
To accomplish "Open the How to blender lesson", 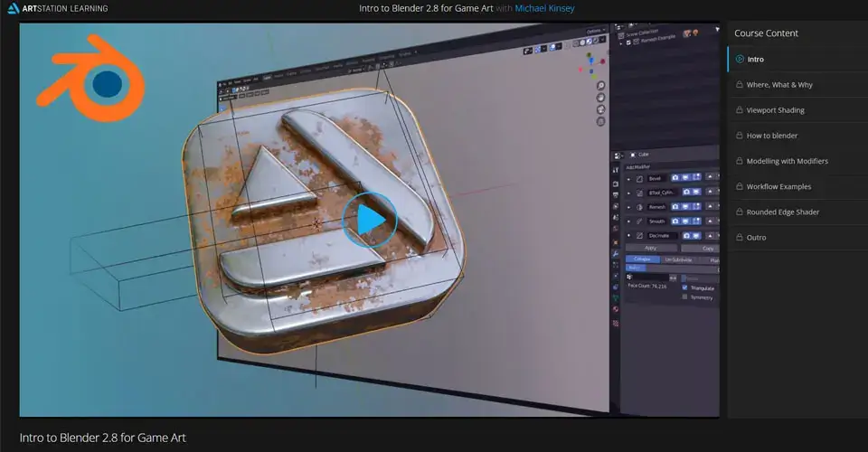I will click(x=797, y=136).
